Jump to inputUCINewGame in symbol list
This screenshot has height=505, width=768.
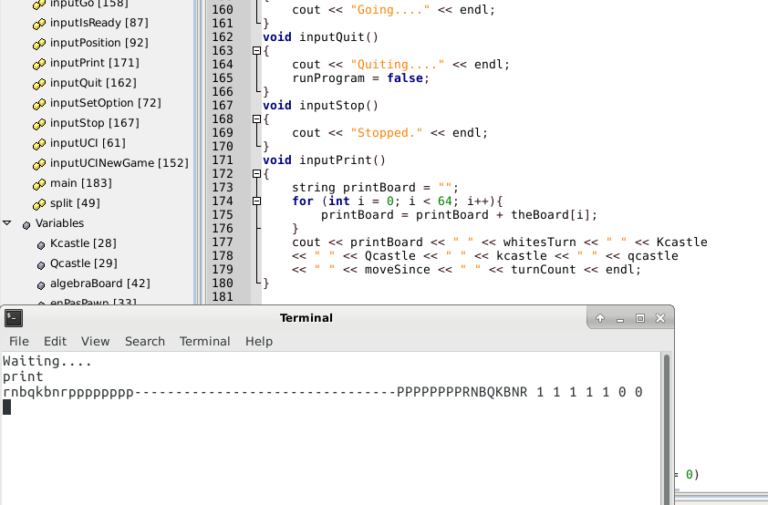coord(118,163)
